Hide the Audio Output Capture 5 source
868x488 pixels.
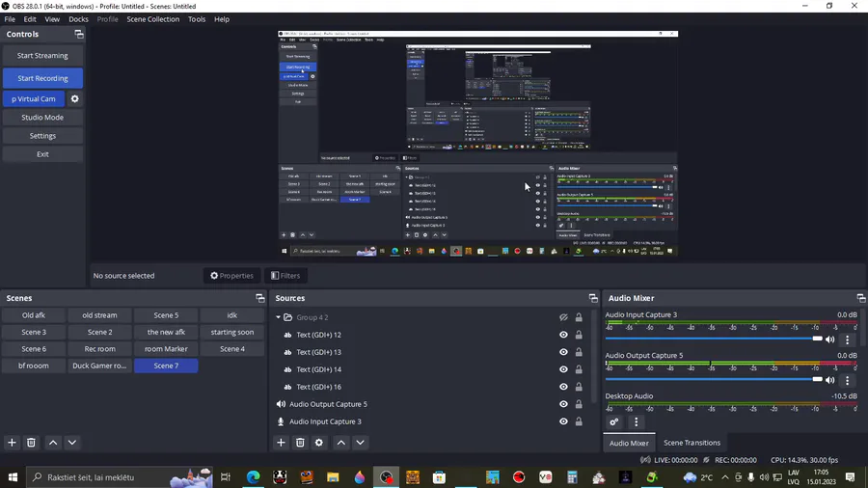pyautogui.click(x=563, y=404)
